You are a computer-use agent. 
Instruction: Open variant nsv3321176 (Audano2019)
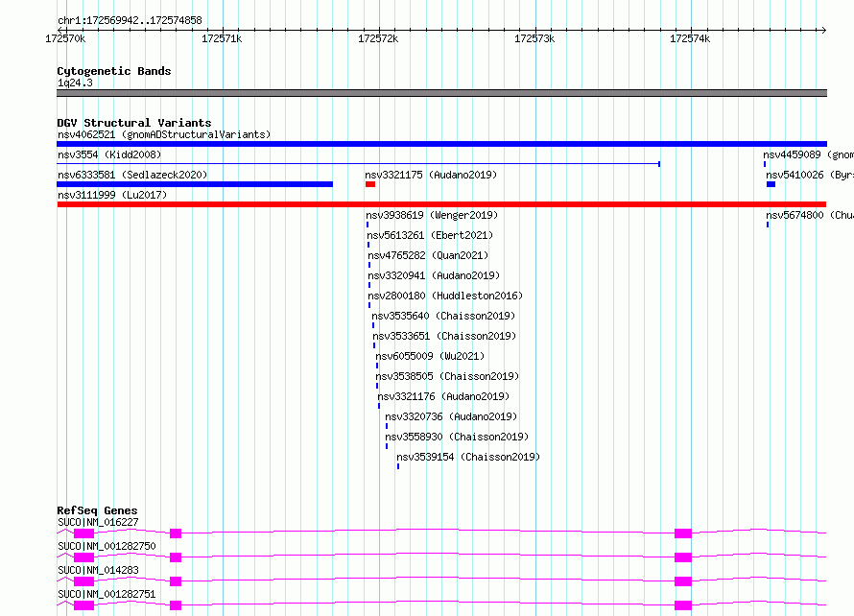tap(443, 396)
